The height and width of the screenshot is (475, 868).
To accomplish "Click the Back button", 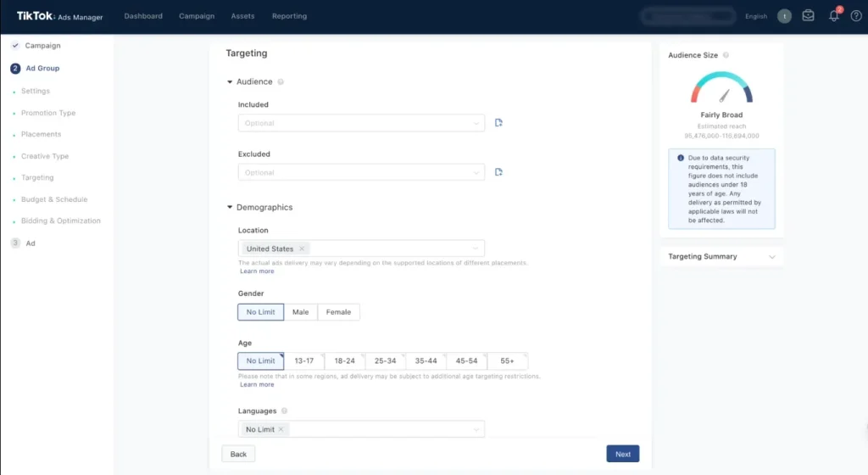I will point(238,454).
